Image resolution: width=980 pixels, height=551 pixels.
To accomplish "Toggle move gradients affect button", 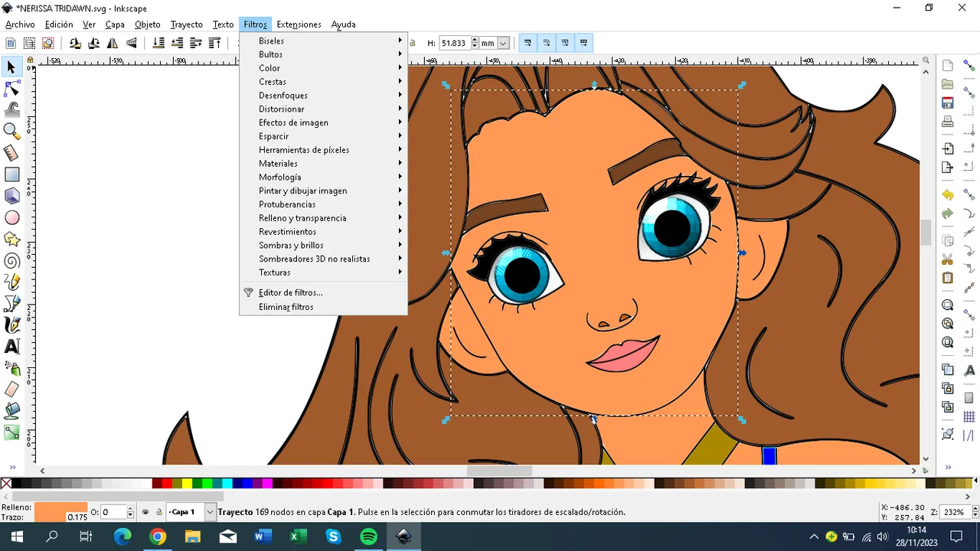I will pos(564,44).
